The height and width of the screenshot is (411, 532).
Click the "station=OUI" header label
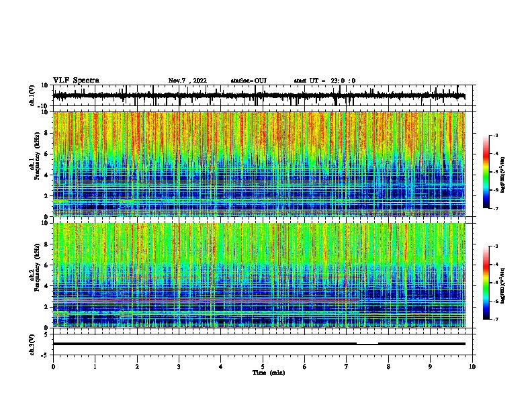tap(249, 81)
